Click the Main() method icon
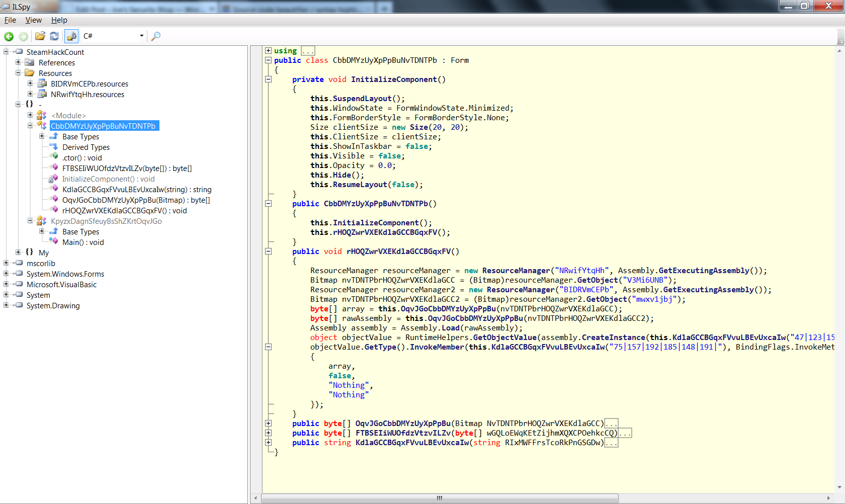This screenshot has height=504, width=845. click(x=54, y=241)
